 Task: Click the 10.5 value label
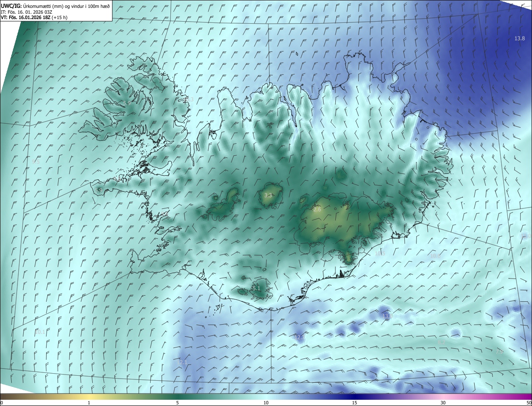380,253
